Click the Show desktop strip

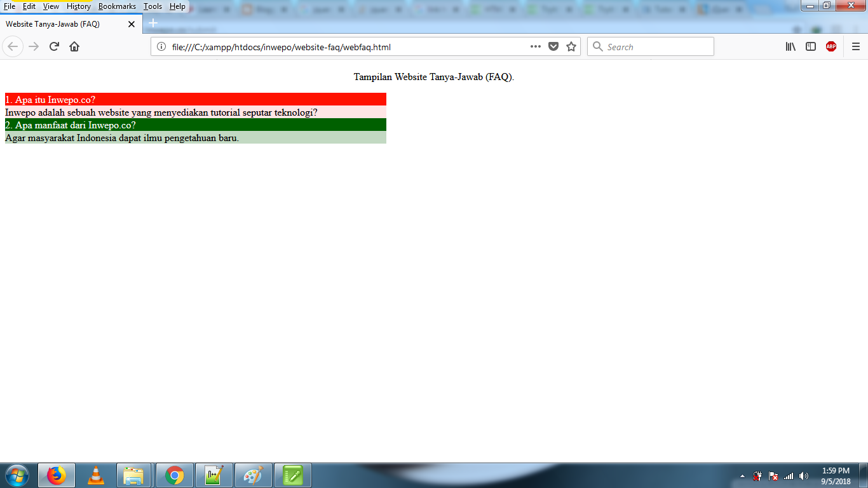tap(864, 475)
